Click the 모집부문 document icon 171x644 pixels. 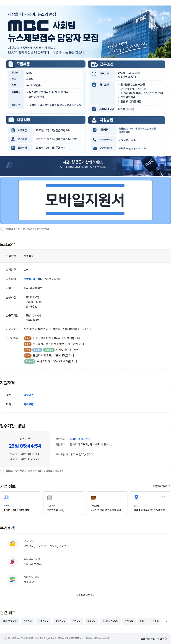(11, 64)
